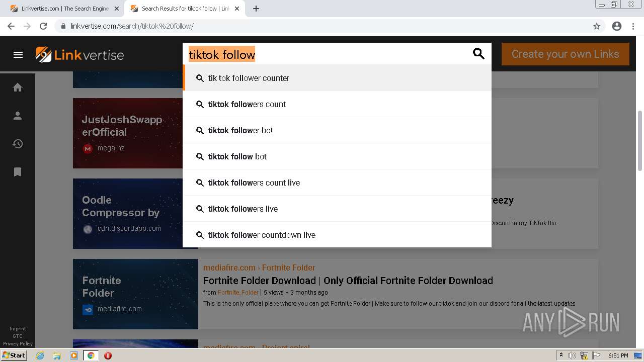This screenshot has height=362, width=644.
Task: Click the search magnifier button
Action: (x=478, y=54)
